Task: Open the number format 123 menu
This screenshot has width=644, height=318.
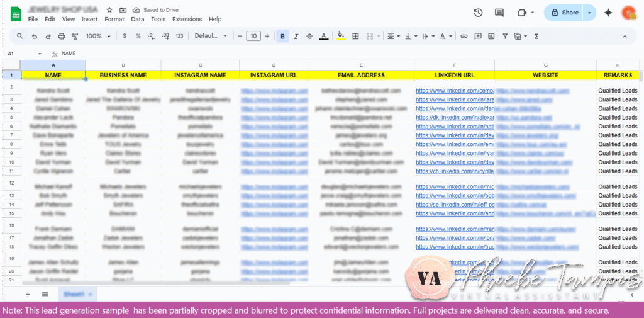Action: coord(179,36)
